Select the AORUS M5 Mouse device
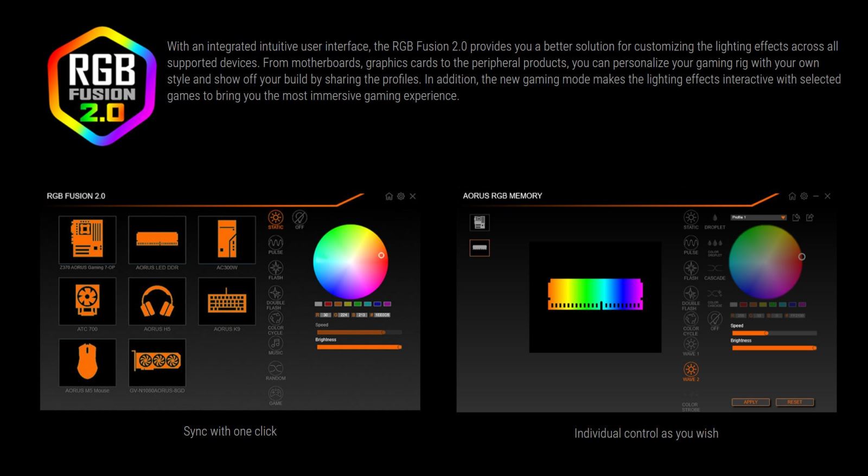Image resolution: width=868 pixels, height=476 pixels. coord(87,363)
